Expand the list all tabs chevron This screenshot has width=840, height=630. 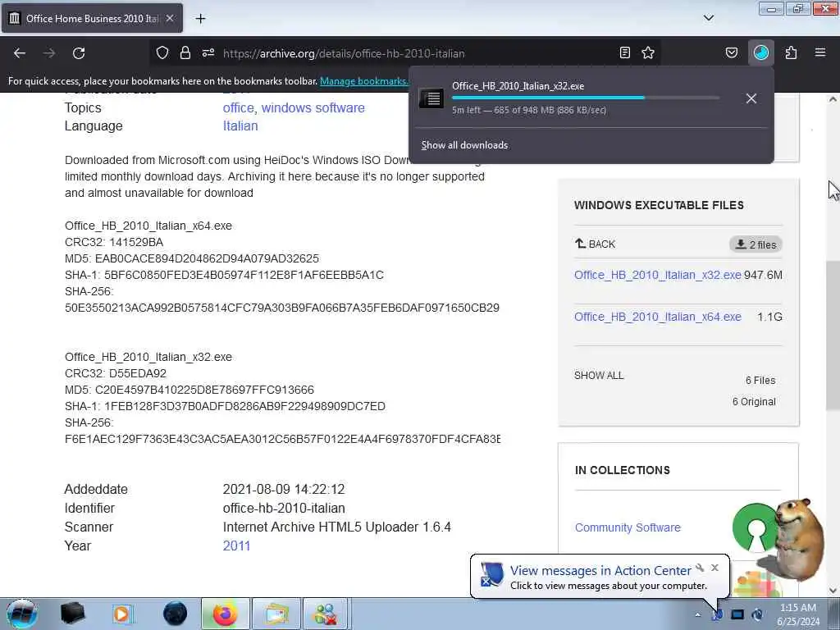[709, 18]
